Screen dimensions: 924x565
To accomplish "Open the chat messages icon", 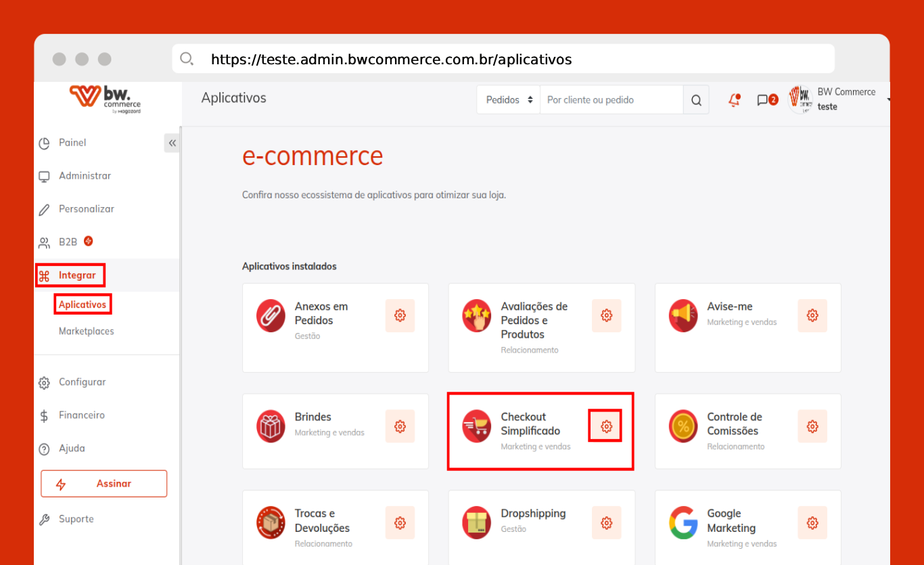I will pyautogui.click(x=763, y=100).
